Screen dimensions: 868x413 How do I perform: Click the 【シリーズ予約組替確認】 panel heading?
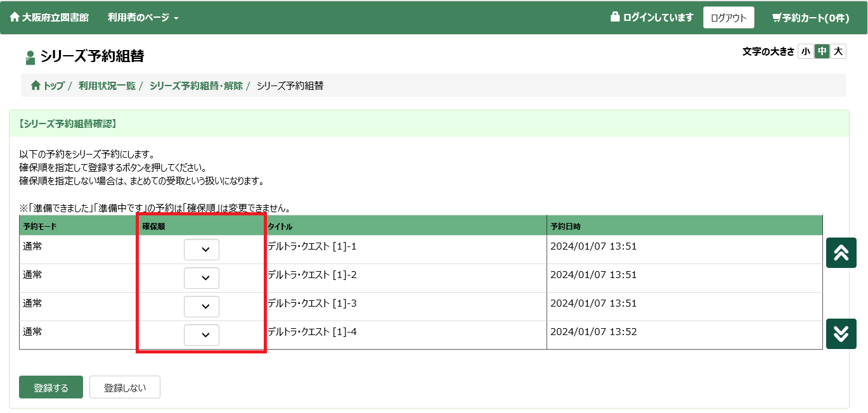pyautogui.click(x=67, y=124)
